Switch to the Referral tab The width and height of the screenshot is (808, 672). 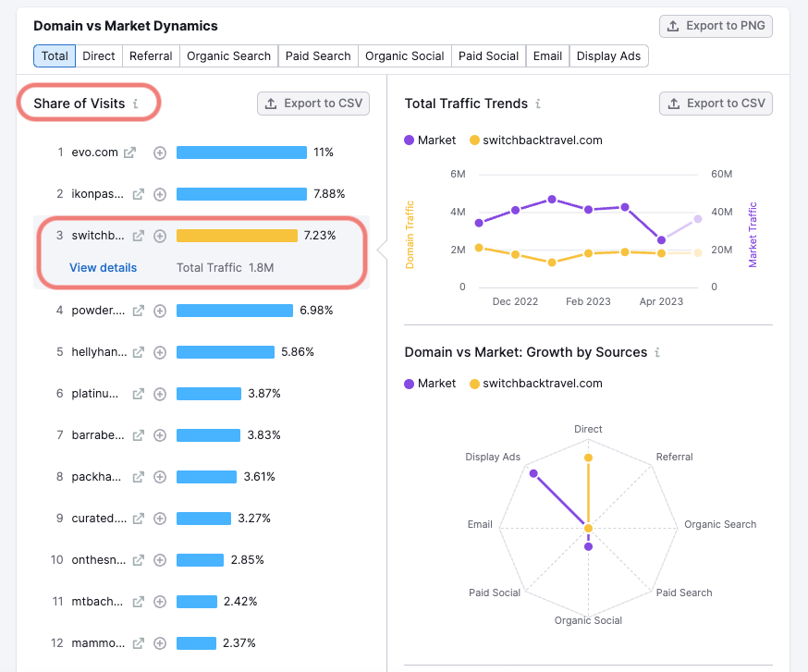coord(151,56)
